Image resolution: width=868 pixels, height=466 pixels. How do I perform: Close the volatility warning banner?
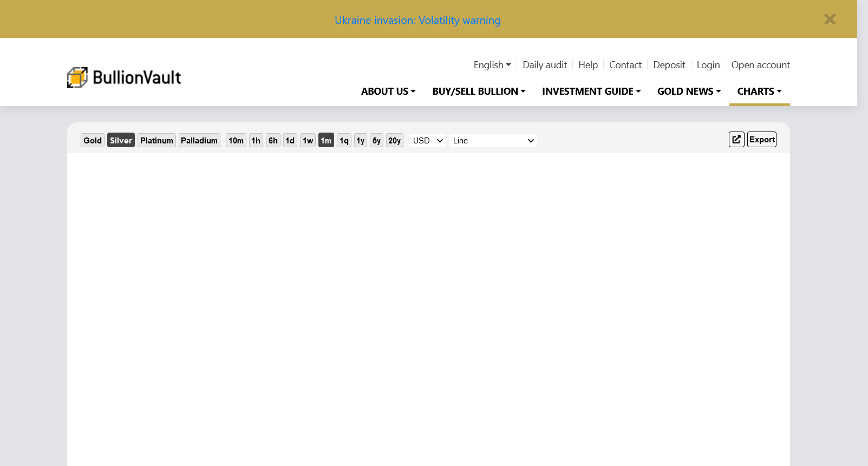pyautogui.click(x=830, y=19)
